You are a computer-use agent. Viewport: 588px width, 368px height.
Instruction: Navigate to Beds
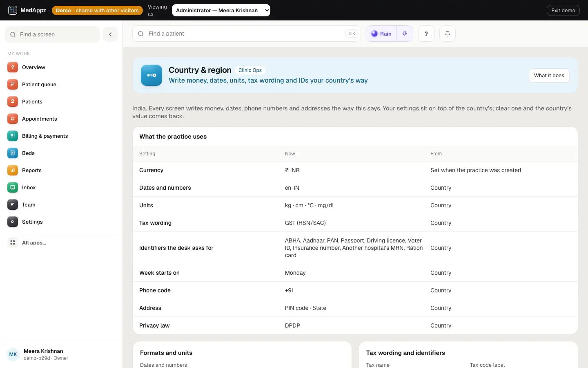click(x=61, y=153)
